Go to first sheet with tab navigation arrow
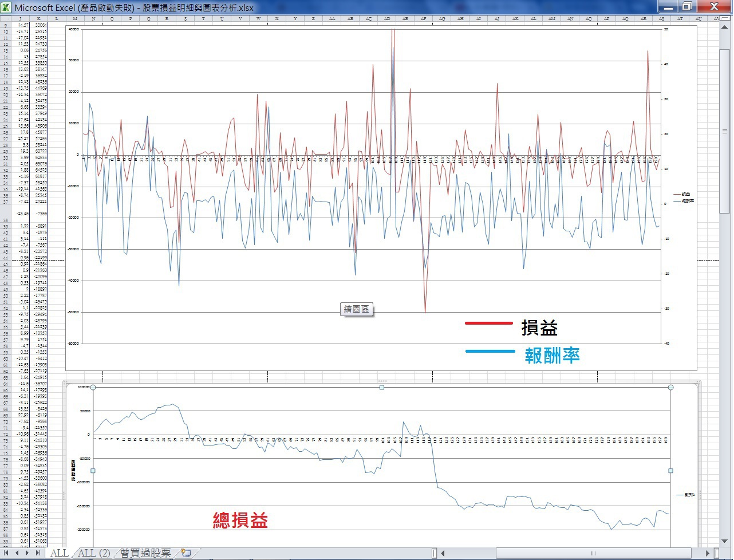 pos(7,553)
